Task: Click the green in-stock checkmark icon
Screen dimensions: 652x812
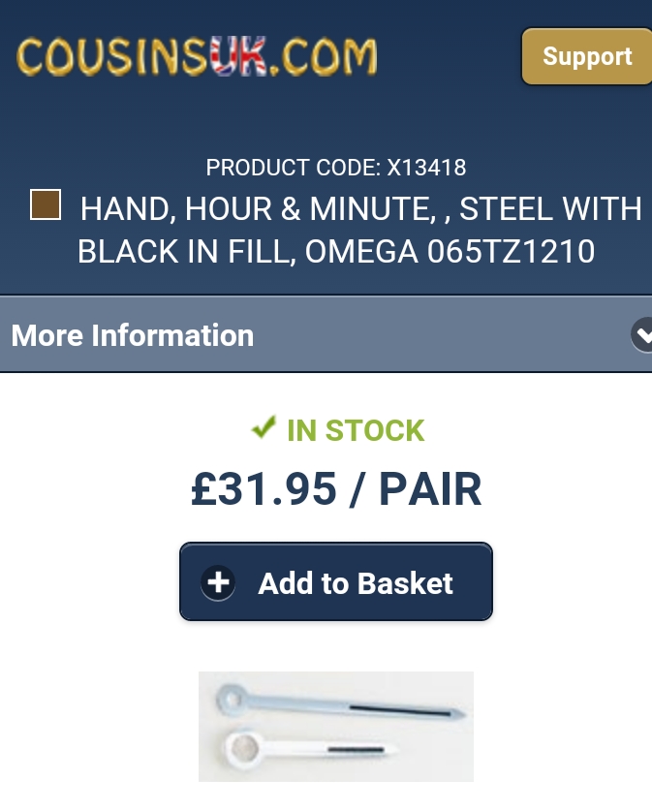Action: [263, 427]
